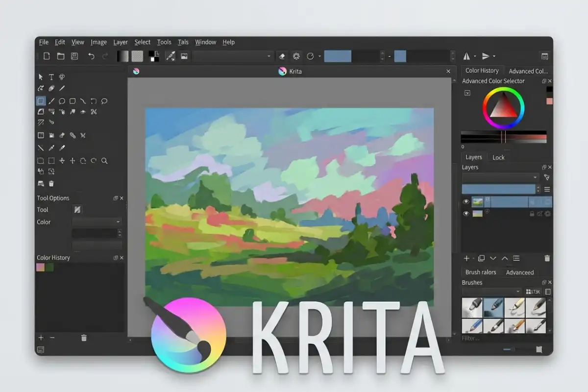Reload the original brush preset
This screenshot has width=588, height=392.
[x=310, y=56]
